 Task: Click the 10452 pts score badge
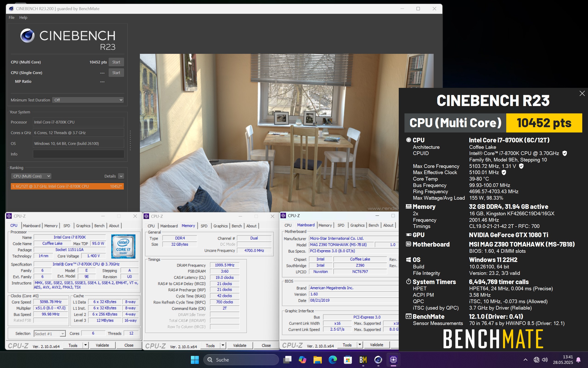pos(544,123)
